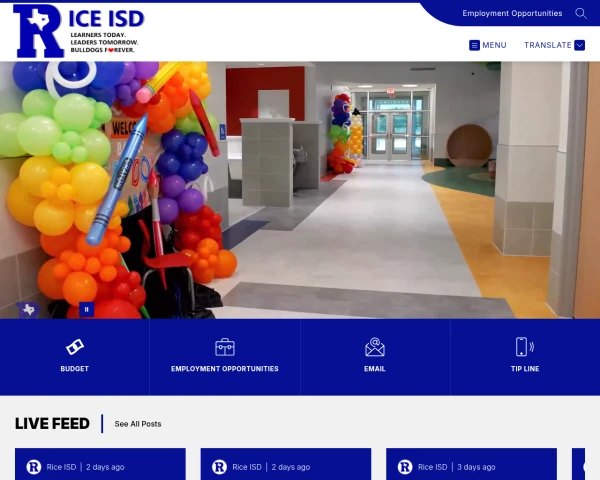600x480 pixels.
Task: Pause the hero slideshow
Action: click(86, 309)
